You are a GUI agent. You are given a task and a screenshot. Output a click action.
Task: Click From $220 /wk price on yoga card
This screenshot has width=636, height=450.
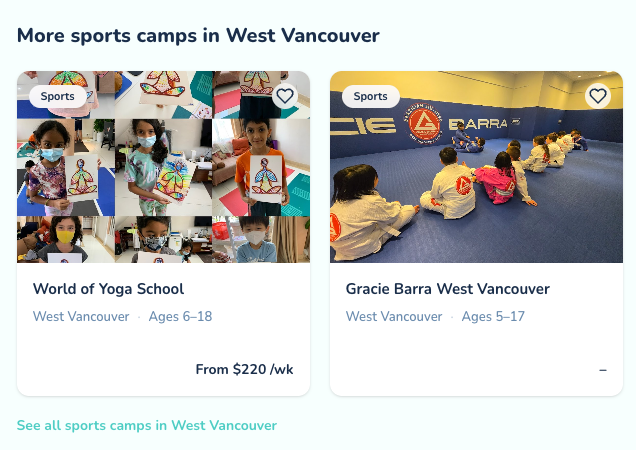pyautogui.click(x=244, y=369)
